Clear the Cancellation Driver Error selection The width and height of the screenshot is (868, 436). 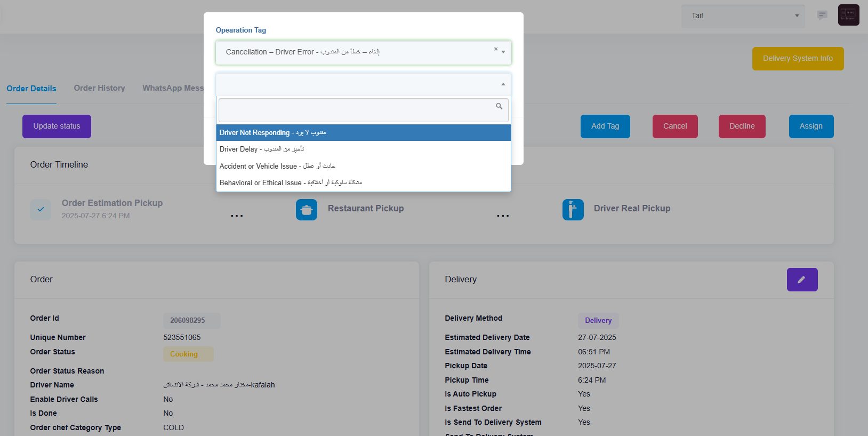coord(496,49)
